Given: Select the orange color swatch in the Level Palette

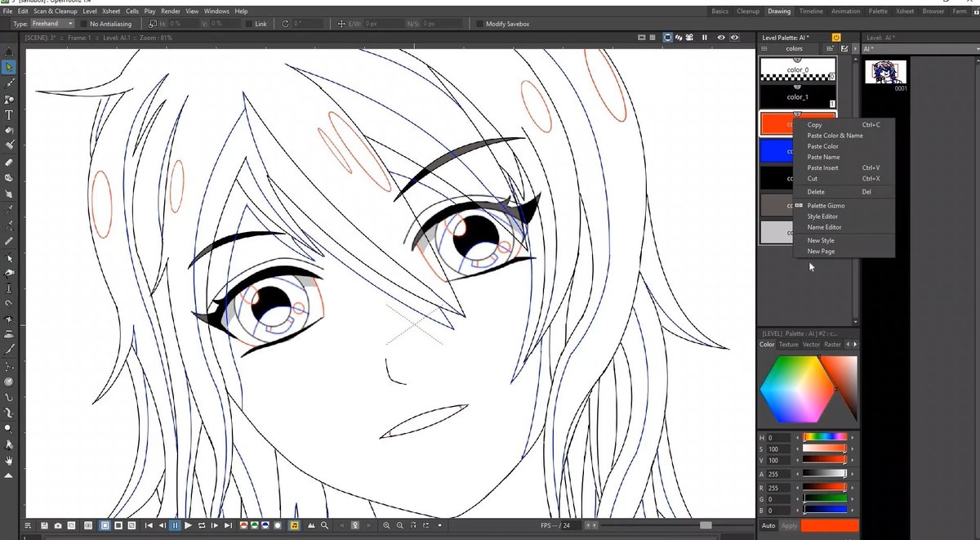Looking at the screenshot, I should tap(776, 123).
